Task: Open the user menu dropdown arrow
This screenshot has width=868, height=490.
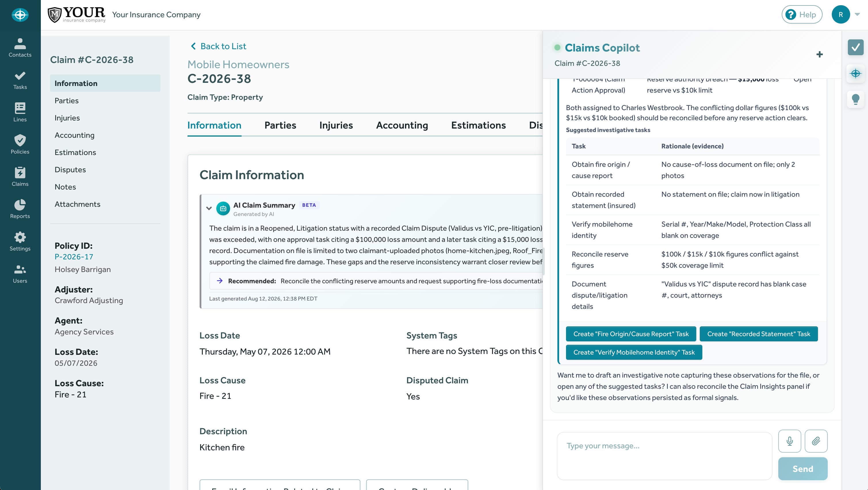Action: [857, 14]
